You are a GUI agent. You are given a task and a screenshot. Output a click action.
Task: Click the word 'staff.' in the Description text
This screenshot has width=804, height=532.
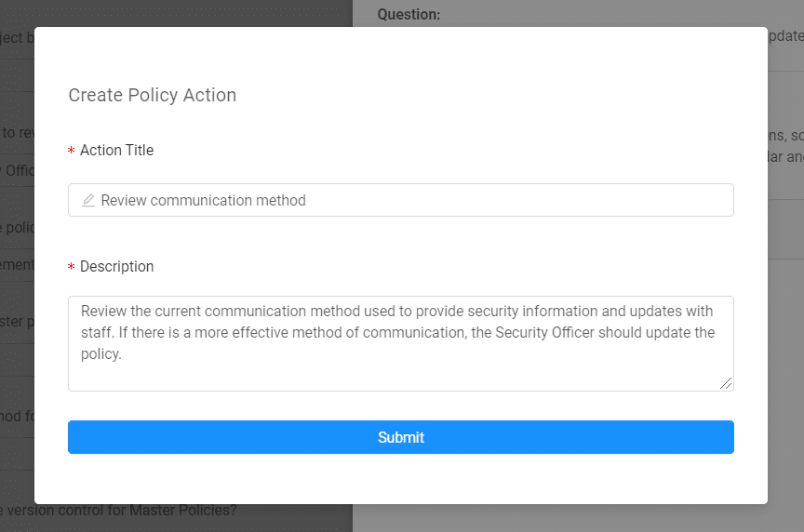97,333
